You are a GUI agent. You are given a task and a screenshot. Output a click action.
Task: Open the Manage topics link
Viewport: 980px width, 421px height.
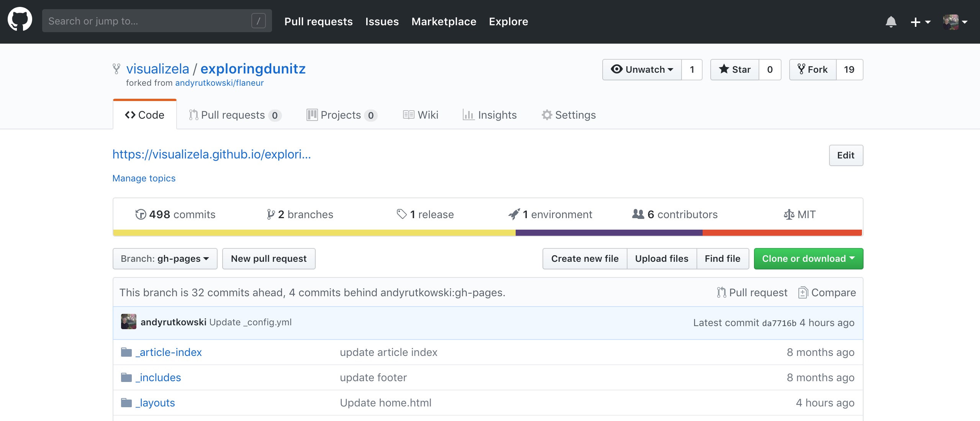[x=144, y=178]
